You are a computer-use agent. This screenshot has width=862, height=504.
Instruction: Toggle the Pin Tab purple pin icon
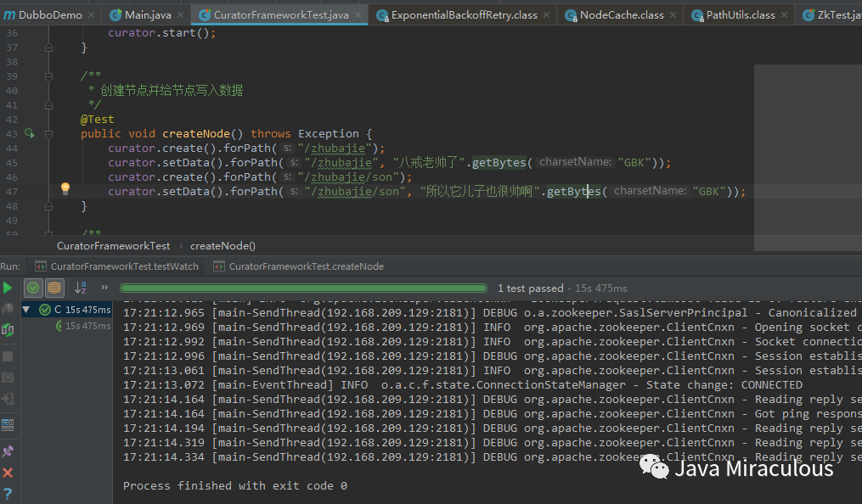tap(7, 451)
